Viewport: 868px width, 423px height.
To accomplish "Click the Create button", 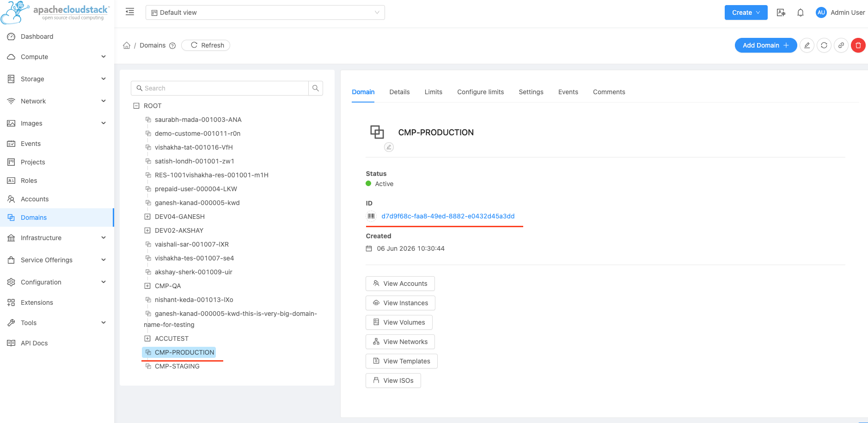I will [x=746, y=12].
